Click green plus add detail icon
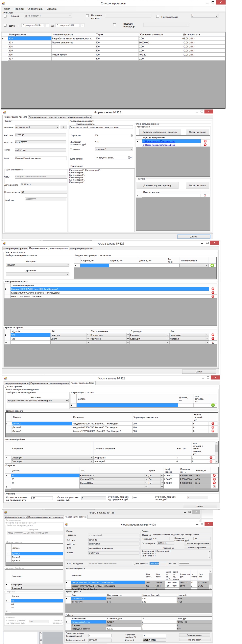 pos(213,405)
